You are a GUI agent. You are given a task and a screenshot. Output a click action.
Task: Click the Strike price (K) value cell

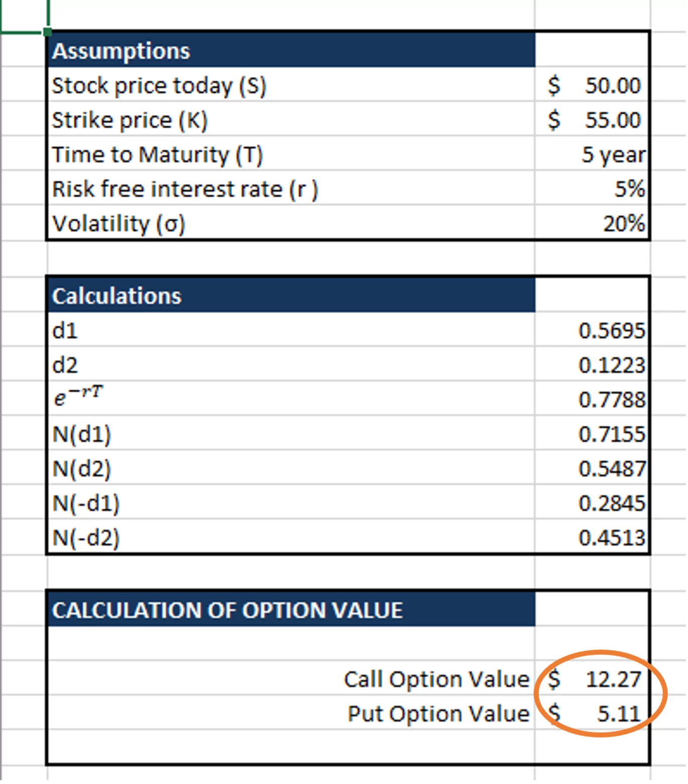(x=593, y=119)
